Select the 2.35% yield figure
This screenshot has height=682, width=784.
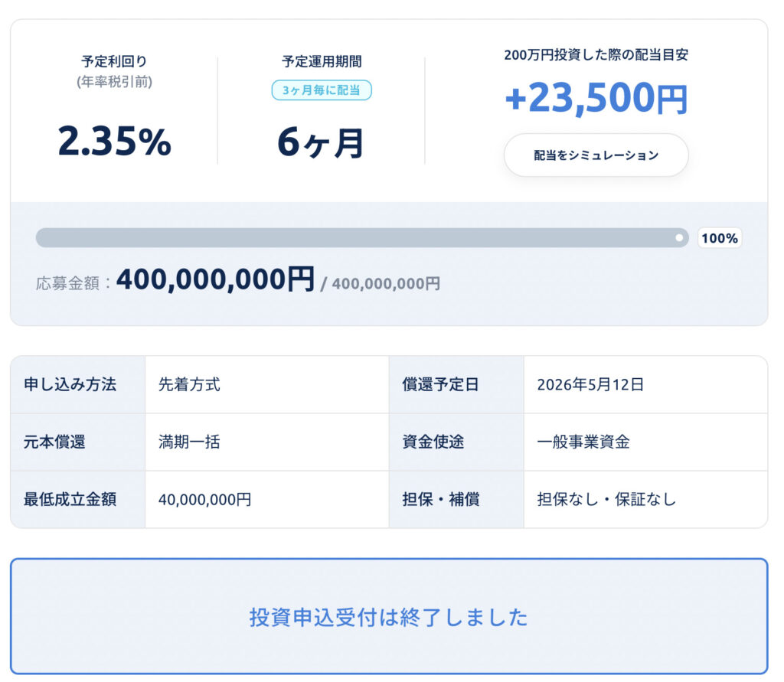(115, 142)
